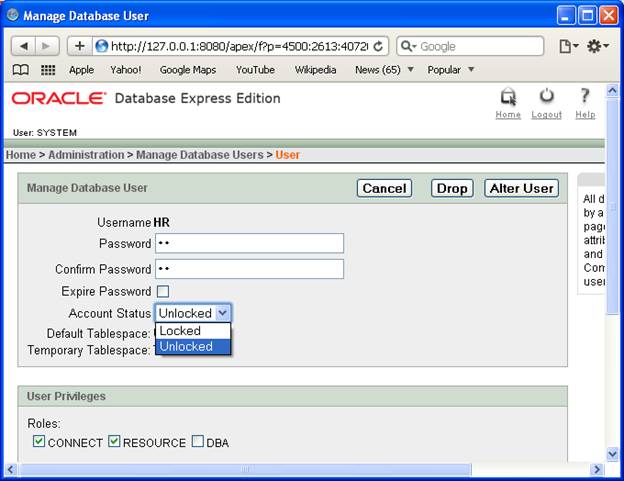Open the Wikipedia bookmark
The height and width of the screenshot is (481, 624).
point(316,70)
